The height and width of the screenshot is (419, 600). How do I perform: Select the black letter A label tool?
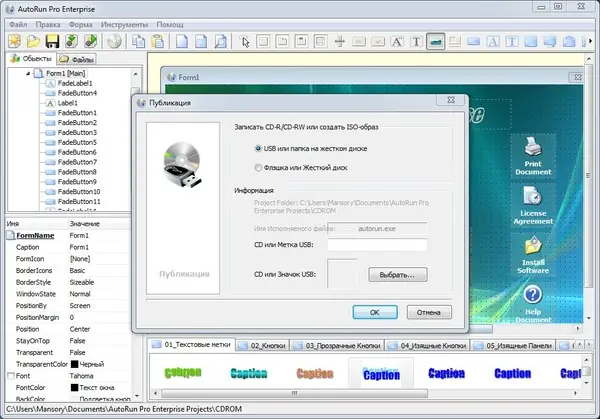(397, 41)
